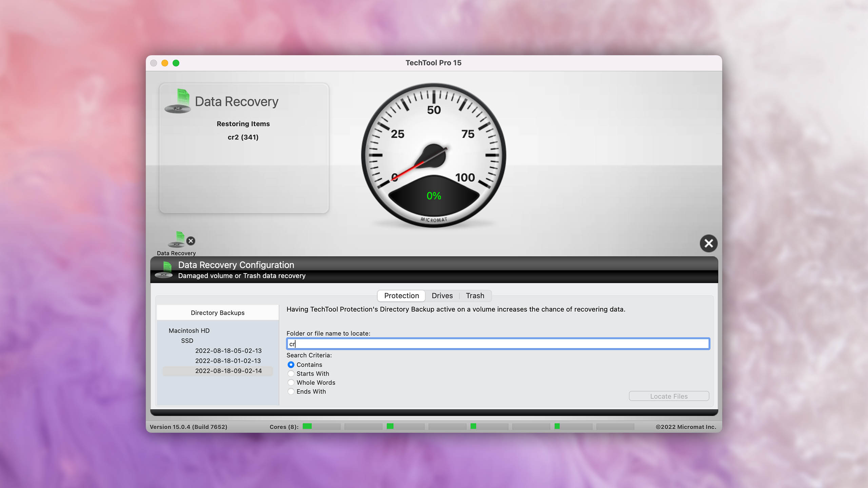Click the cr2 (341) item text
Viewport: 868px width, 488px height.
click(x=243, y=137)
